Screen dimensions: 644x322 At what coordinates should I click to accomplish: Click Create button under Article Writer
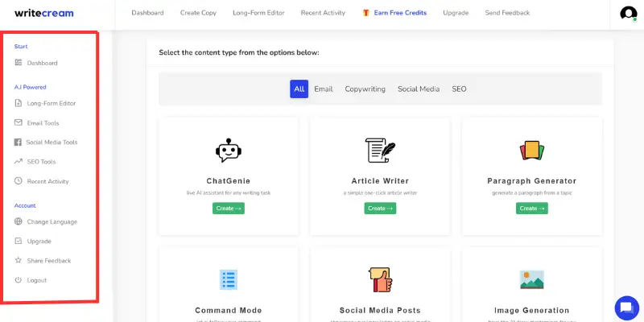point(380,208)
